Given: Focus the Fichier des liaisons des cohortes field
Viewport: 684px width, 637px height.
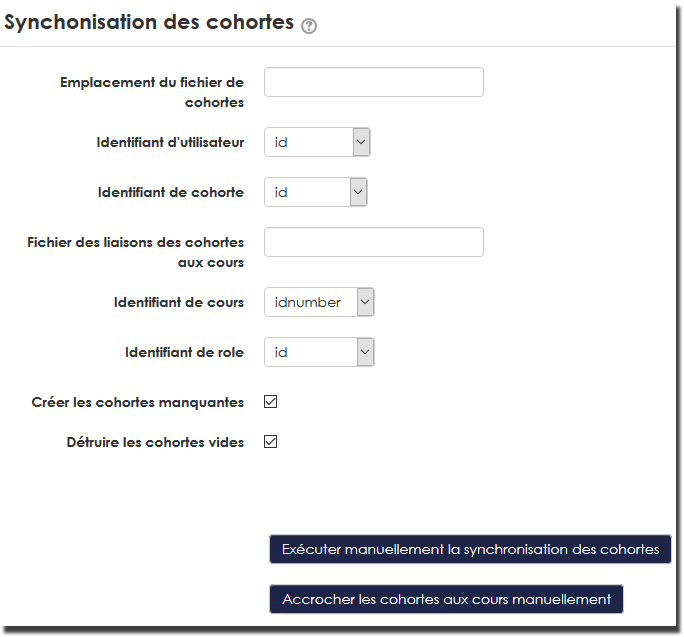Looking at the screenshot, I should [373, 242].
